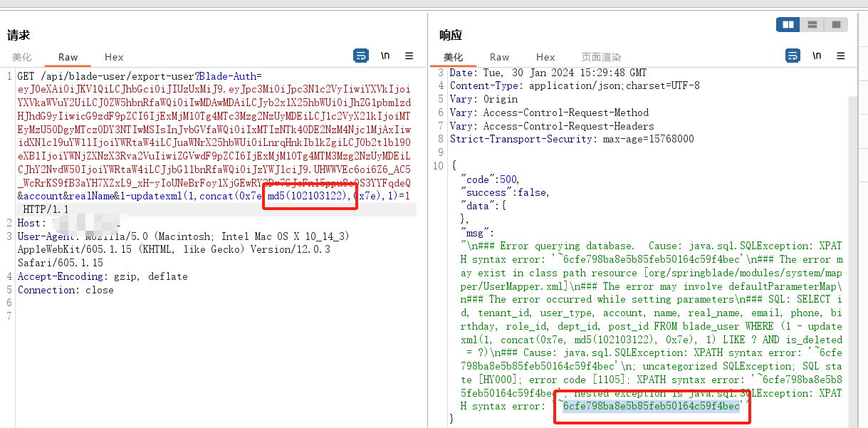Switch request view to Hex tab
The width and height of the screenshot is (868, 428).
114,57
